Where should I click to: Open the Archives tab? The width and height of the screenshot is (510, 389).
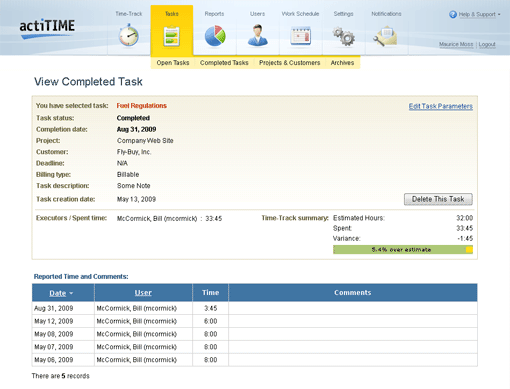pos(342,63)
